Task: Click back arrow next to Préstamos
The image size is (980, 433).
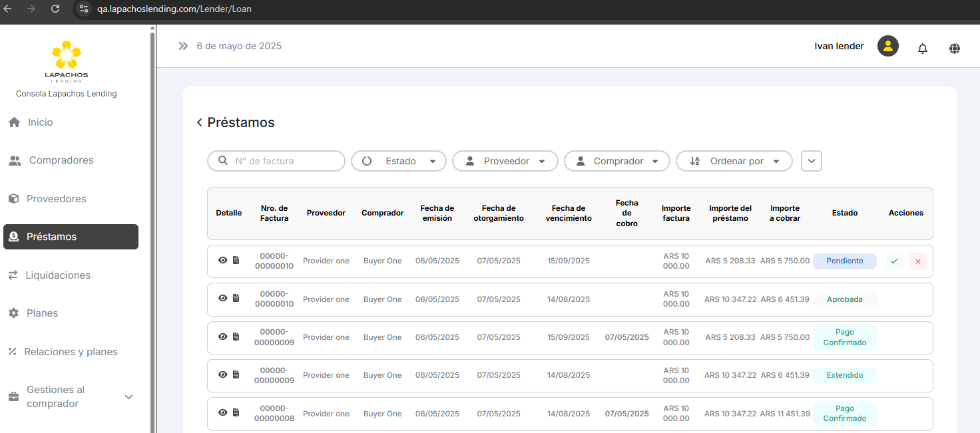Action: click(199, 122)
